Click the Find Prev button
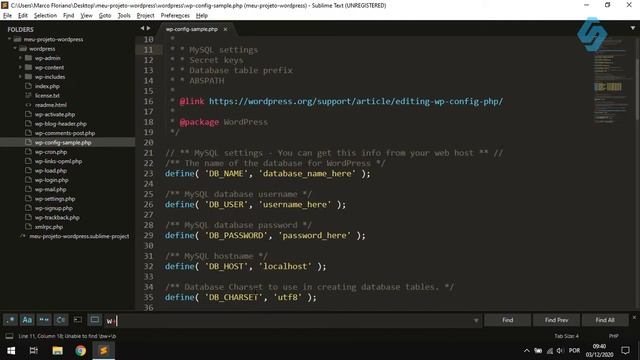 pyautogui.click(x=556, y=320)
